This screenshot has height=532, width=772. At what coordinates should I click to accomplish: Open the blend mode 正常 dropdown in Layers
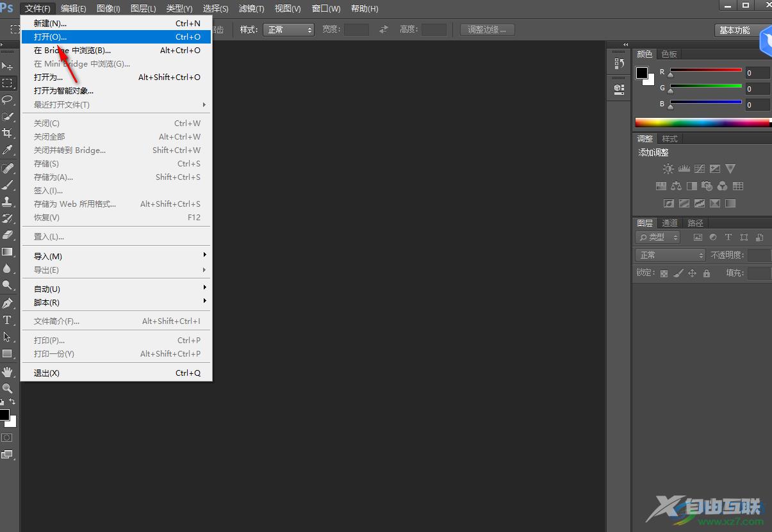tap(670, 255)
